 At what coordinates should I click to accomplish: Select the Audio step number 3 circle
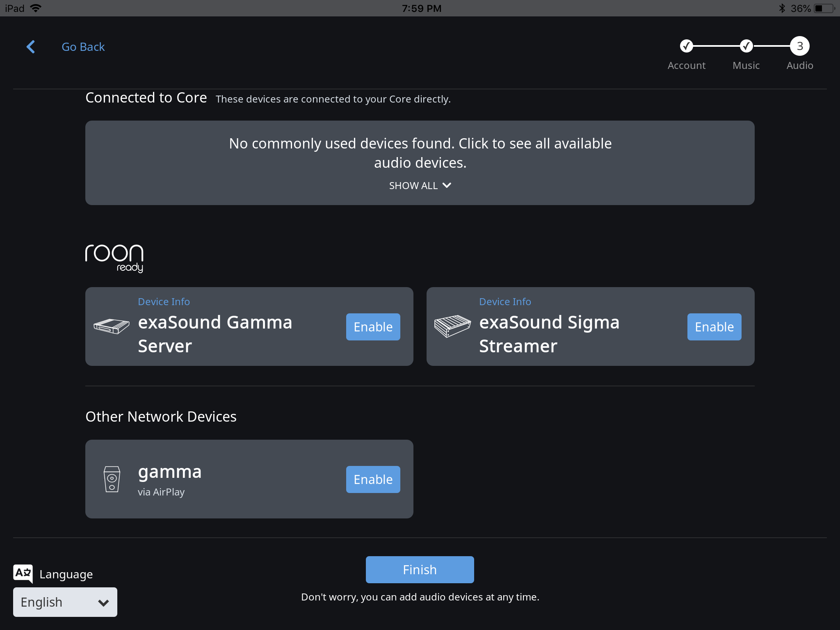[799, 46]
